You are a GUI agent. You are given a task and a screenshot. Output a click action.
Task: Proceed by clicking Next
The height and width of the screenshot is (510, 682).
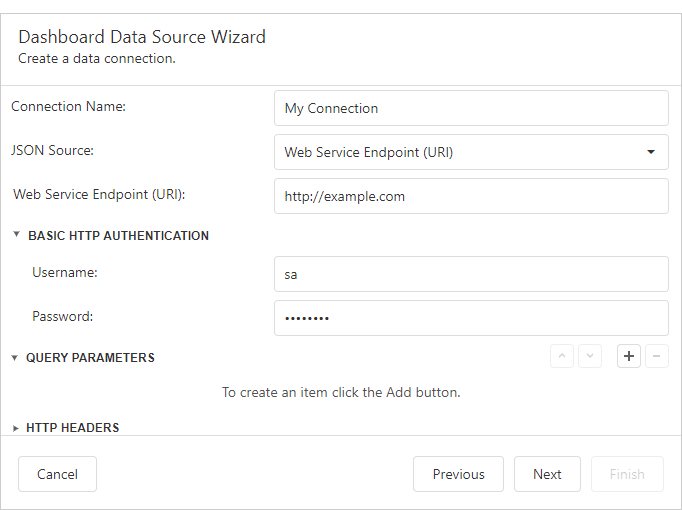(x=547, y=474)
